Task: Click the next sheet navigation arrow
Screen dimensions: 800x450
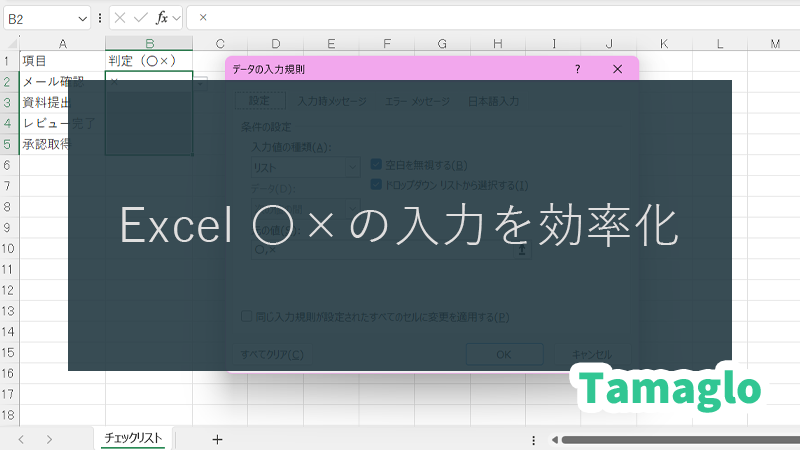Action: [49, 439]
